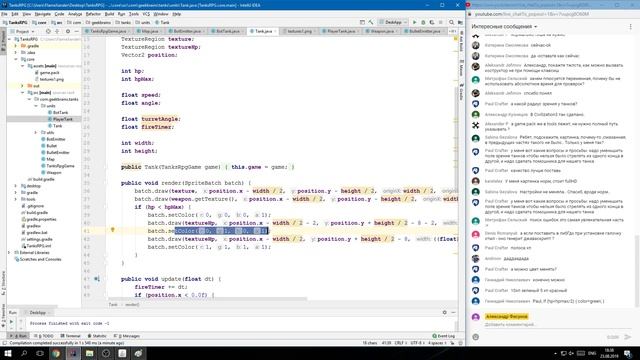
Task: Open Search Everywhere magnifier icon
Action: pos(451,22)
